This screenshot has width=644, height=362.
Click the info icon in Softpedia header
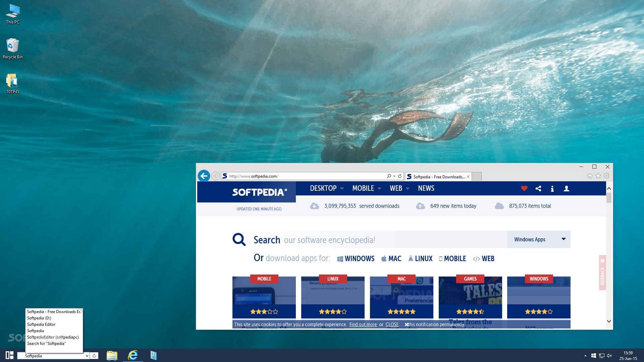point(552,189)
